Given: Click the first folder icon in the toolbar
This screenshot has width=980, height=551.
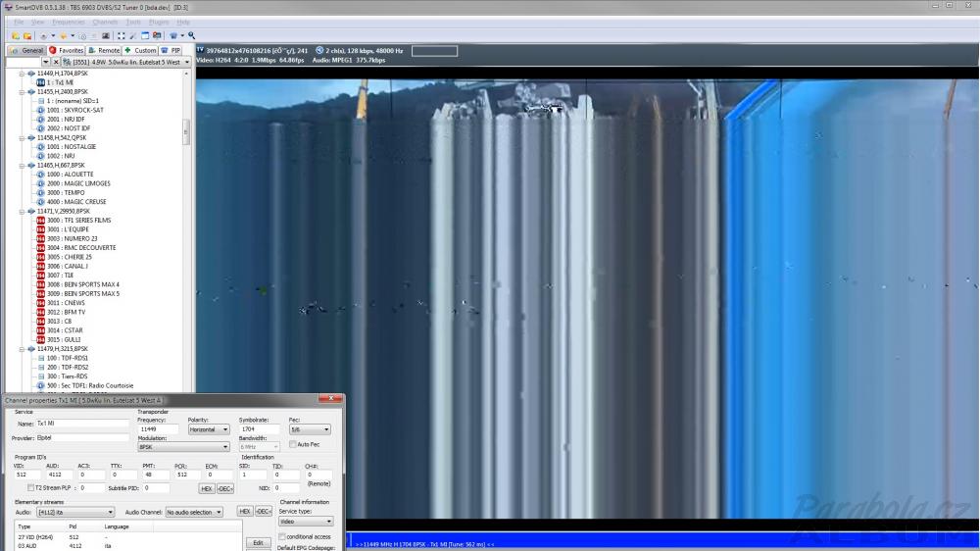Looking at the screenshot, I should click(x=16, y=36).
